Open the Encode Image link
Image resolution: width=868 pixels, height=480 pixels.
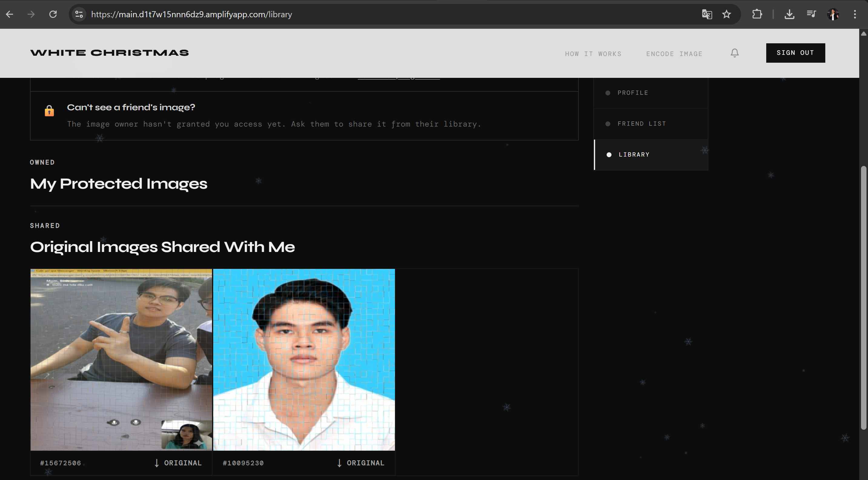[674, 54]
